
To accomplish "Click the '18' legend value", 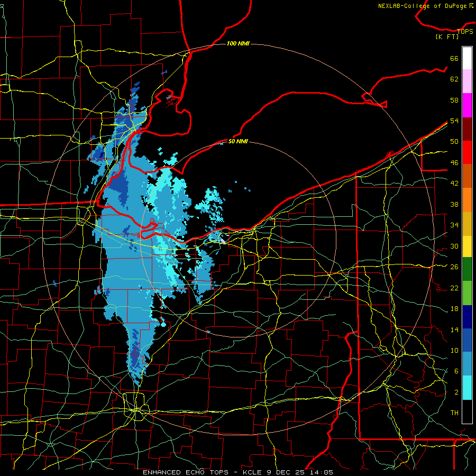I will pyautogui.click(x=454, y=309).
